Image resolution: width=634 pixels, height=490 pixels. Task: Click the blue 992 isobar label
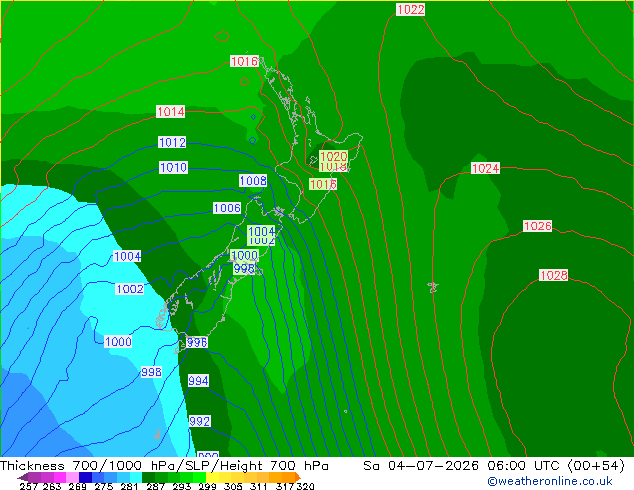coord(200,421)
